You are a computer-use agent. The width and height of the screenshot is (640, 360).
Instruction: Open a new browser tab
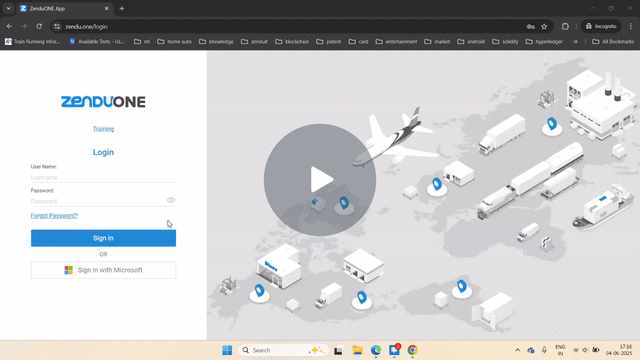pyautogui.click(x=122, y=8)
